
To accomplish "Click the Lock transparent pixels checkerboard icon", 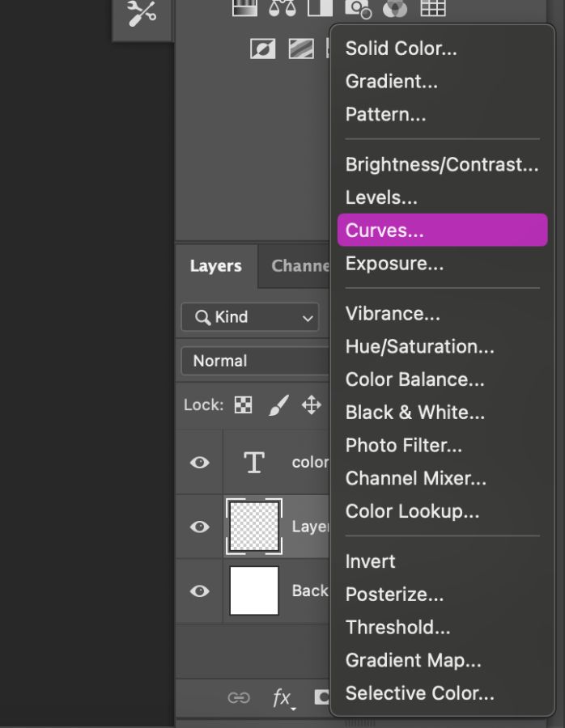I will 243,405.
